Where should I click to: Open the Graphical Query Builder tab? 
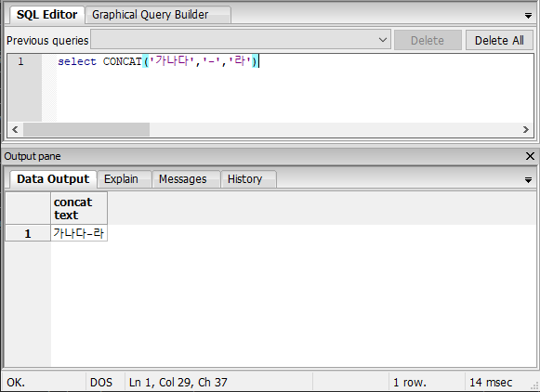click(x=158, y=15)
